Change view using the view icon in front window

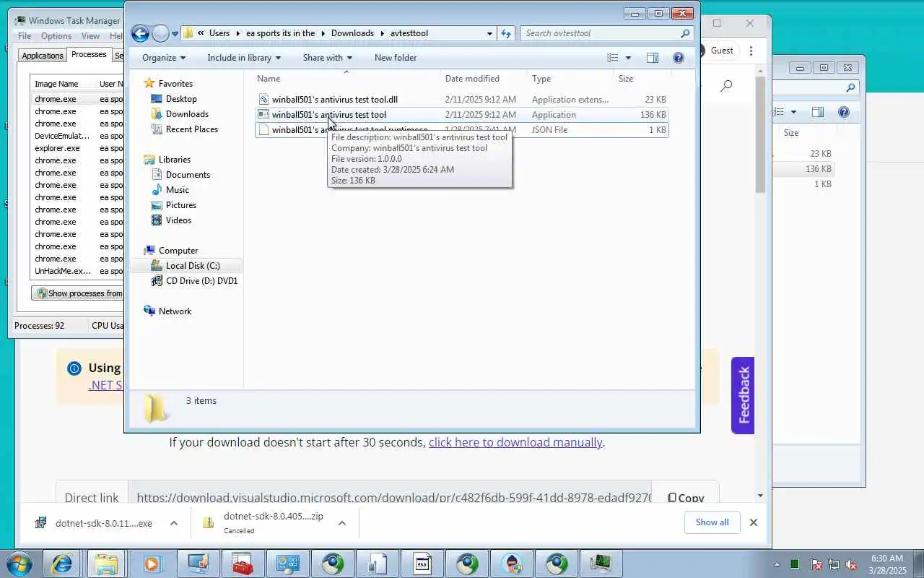613,58
